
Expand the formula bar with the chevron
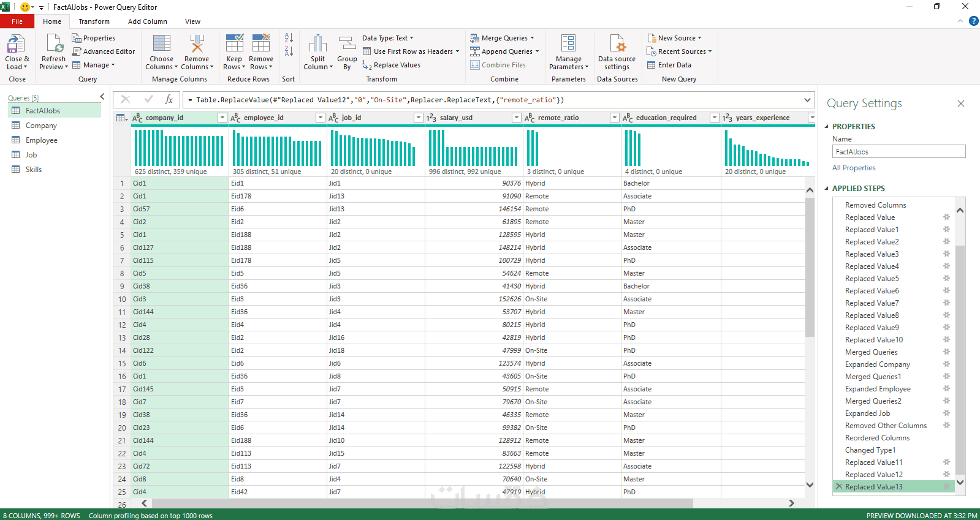point(807,100)
